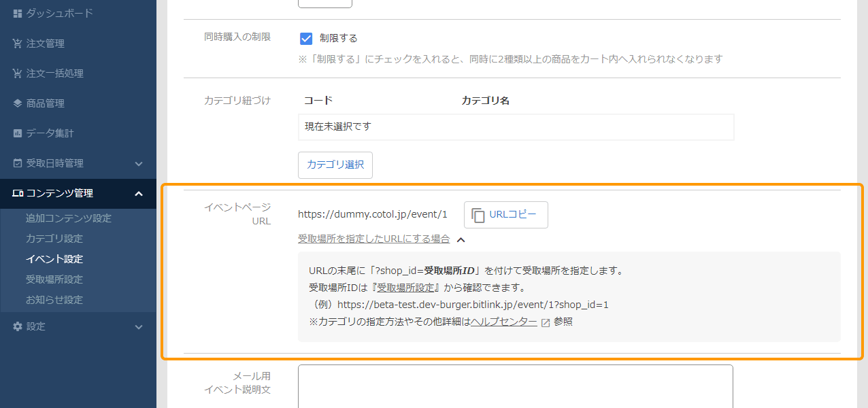This screenshot has height=408, width=868.
Task: Click the calendar icon beside 受取日時管理
Action: click(18, 163)
